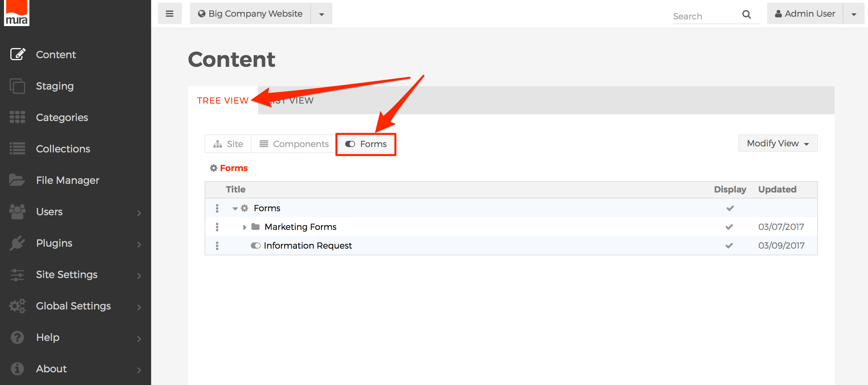Image resolution: width=868 pixels, height=385 pixels.
Task: Switch to the Tree View tab
Action: click(x=223, y=101)
